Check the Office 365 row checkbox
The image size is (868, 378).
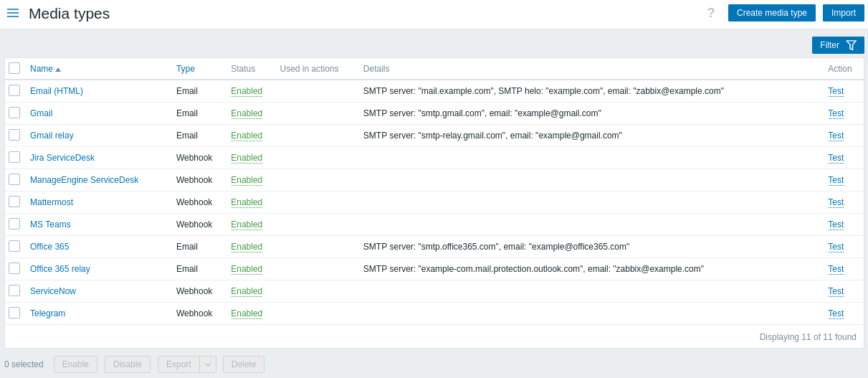click(14, 246)
